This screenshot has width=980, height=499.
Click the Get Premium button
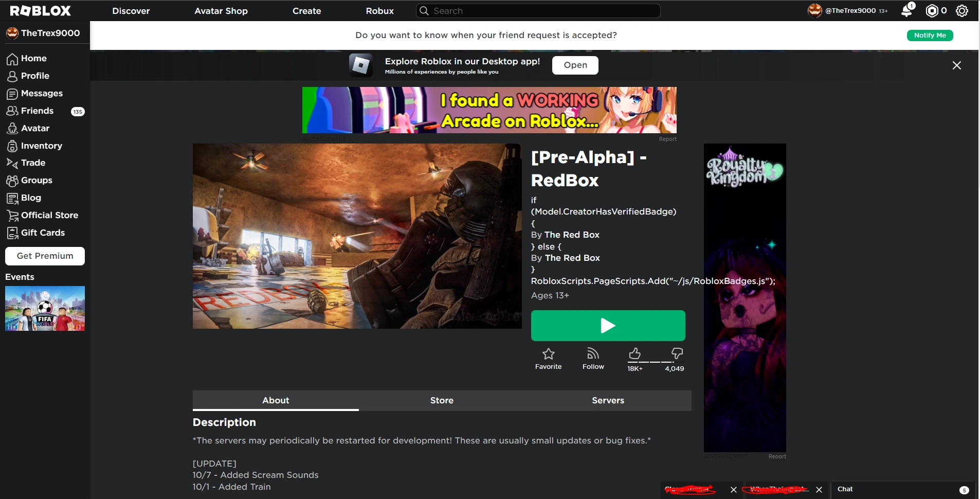(45, 256)
